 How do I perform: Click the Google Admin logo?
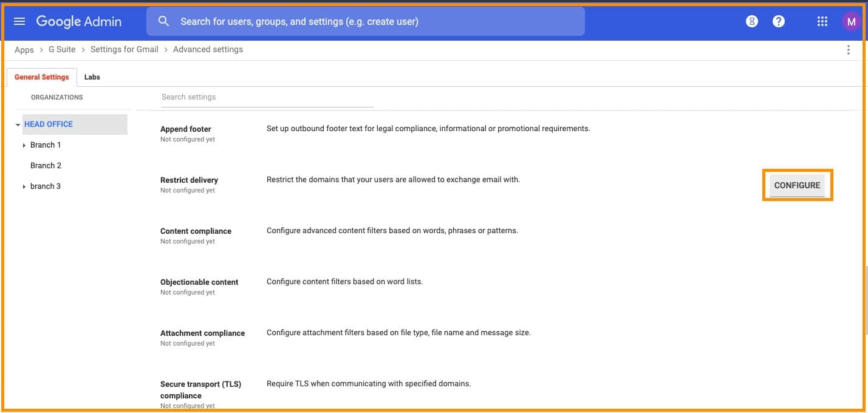[79, 21]
